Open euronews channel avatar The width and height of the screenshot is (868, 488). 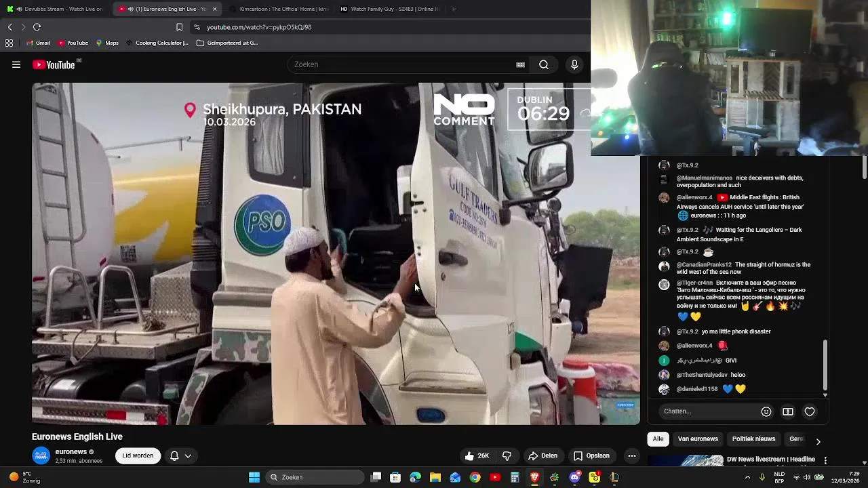point(41,455)
